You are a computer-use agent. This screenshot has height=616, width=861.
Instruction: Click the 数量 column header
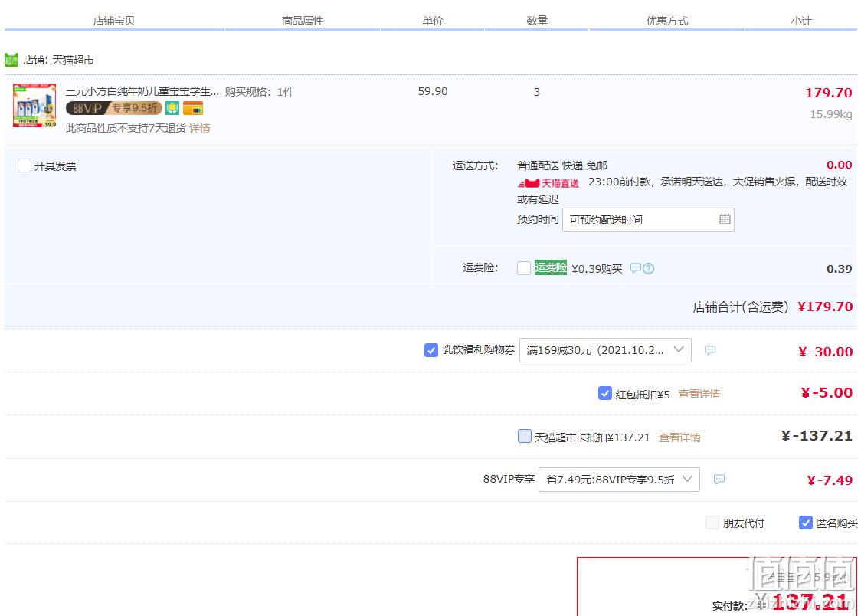tap(537, 21)
